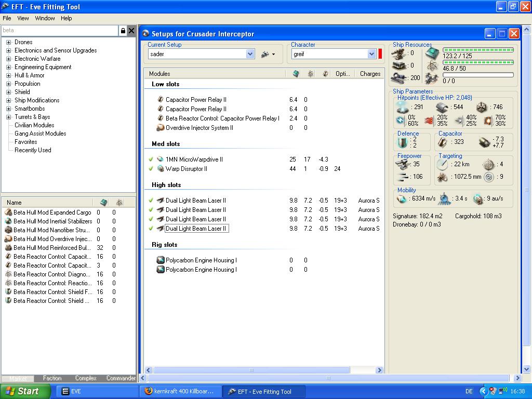Click the powergrid usage progress bar
The image size is (532, 399).
(x=478, y=62)
